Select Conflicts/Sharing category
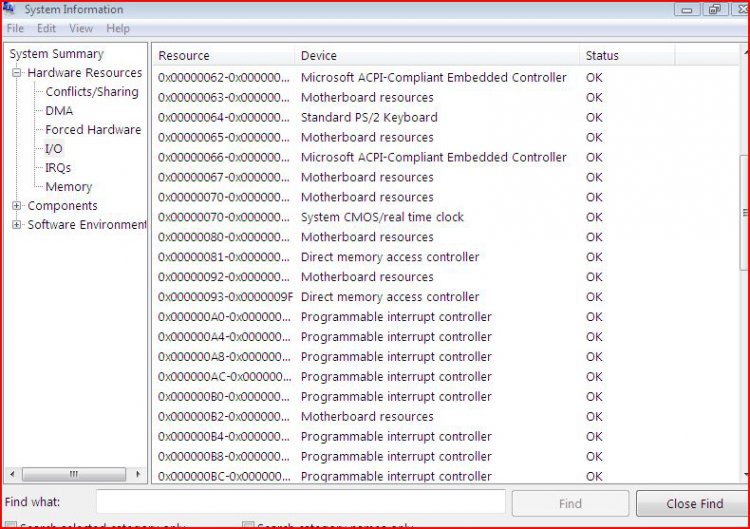 [92, 92]
